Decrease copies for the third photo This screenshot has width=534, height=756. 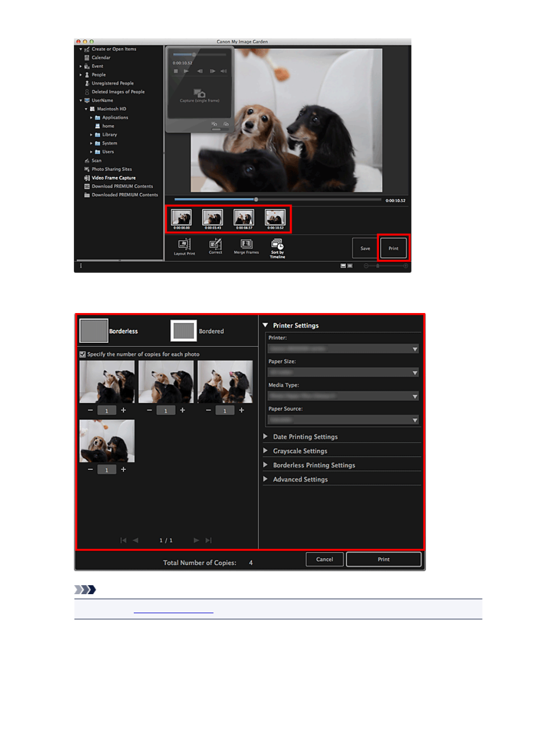tap(208, 410)
